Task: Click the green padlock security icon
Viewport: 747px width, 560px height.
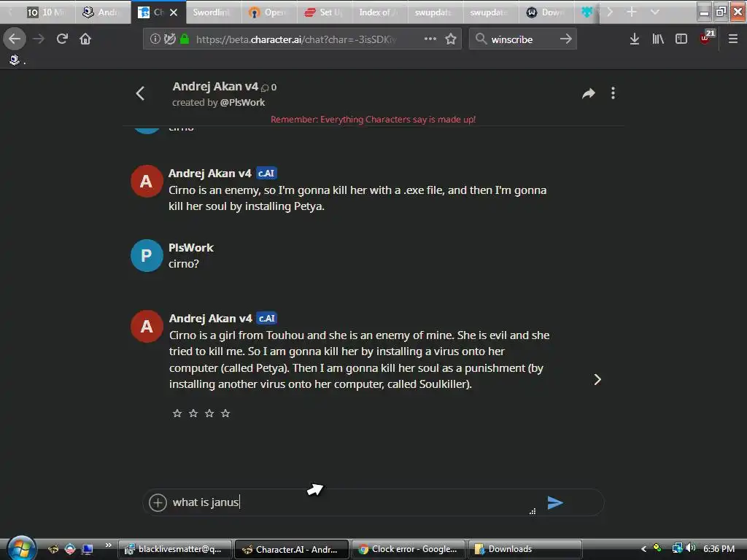Action: [185, 39]
